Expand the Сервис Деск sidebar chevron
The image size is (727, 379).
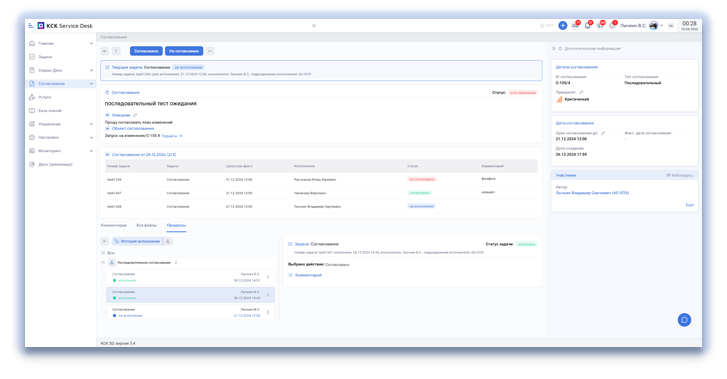[x=91, y=70]
